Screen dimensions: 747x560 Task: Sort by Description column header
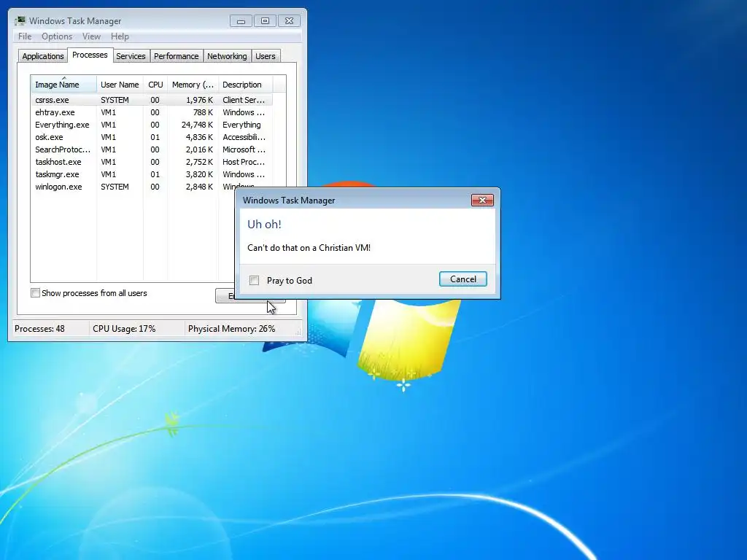coord(245,85)
